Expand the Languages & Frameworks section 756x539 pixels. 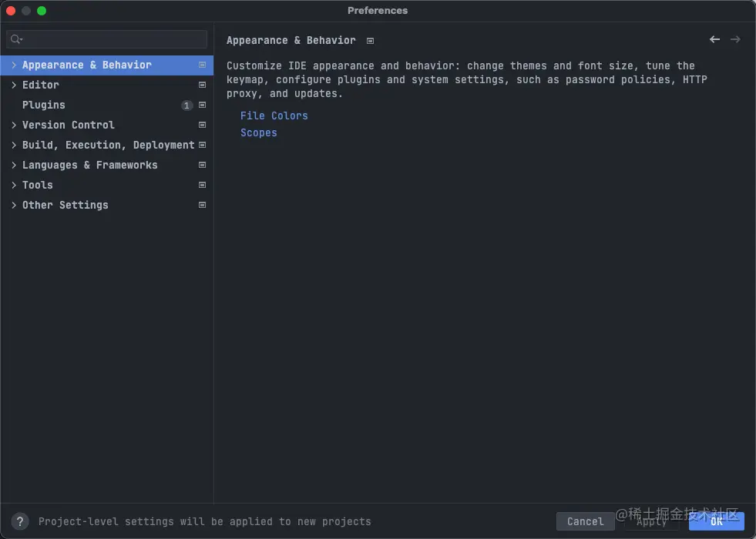click(x=13, y=165)
